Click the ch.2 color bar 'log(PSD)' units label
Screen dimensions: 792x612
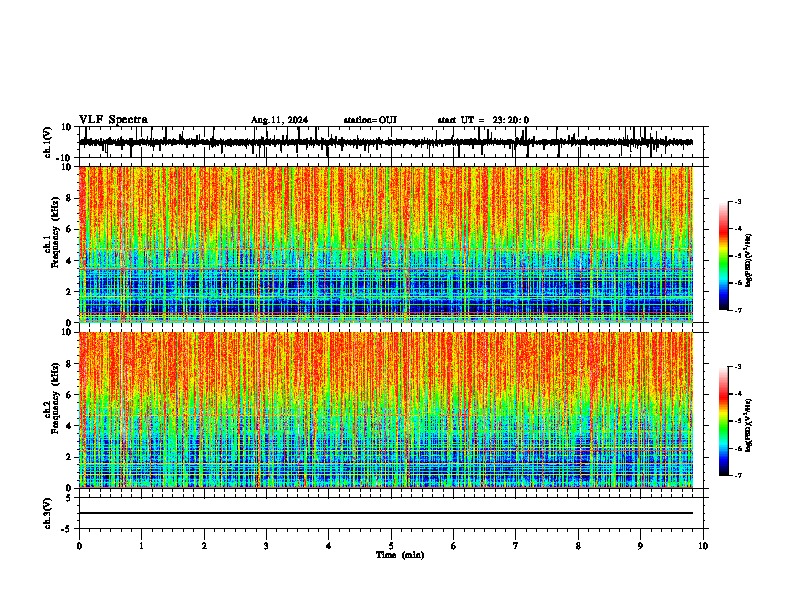[x=748, y=425]
